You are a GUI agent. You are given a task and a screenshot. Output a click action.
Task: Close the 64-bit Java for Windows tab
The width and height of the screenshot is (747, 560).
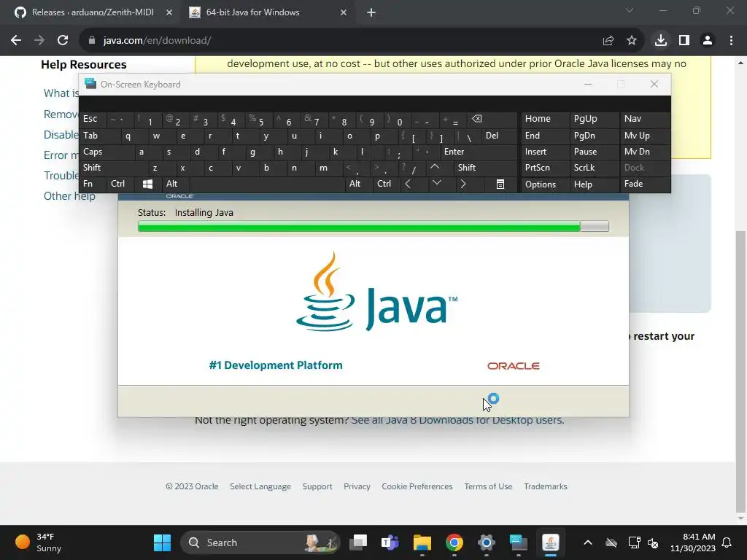[344, 12]
